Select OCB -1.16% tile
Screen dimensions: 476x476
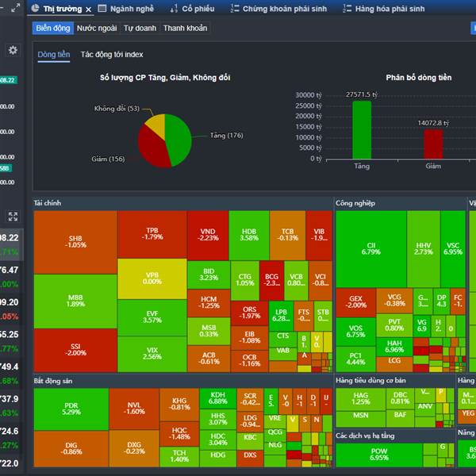click(250, 361)
